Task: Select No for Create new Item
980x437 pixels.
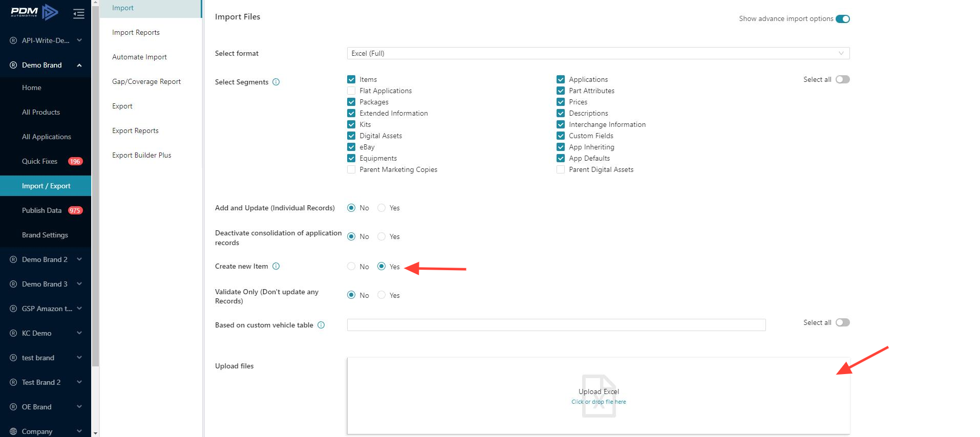Action: click(x=351, y=266)
